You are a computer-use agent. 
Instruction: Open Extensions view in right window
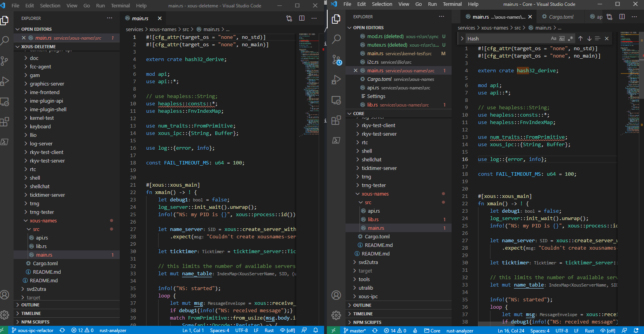(x=336, y=120)
